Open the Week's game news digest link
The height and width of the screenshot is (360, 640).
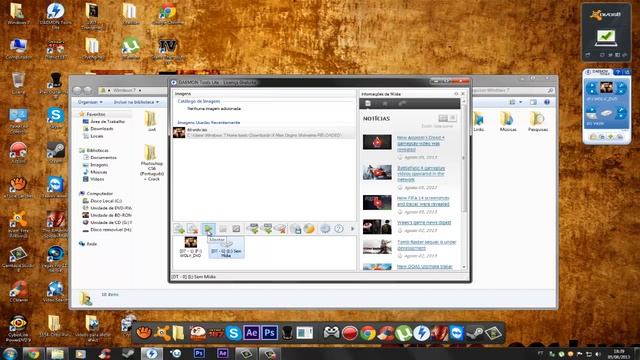coord(424,223)
